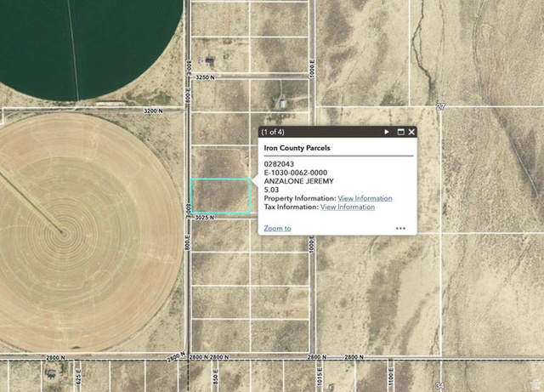Open the popup's three-dot more options
Screen dimensions: 544x392
(x=400, y=228)
